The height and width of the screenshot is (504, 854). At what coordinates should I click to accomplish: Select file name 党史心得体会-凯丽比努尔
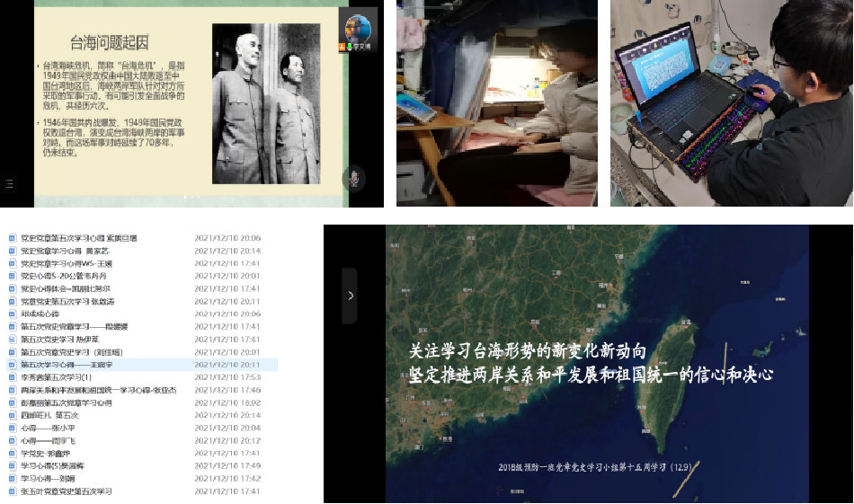click(66, 288)
